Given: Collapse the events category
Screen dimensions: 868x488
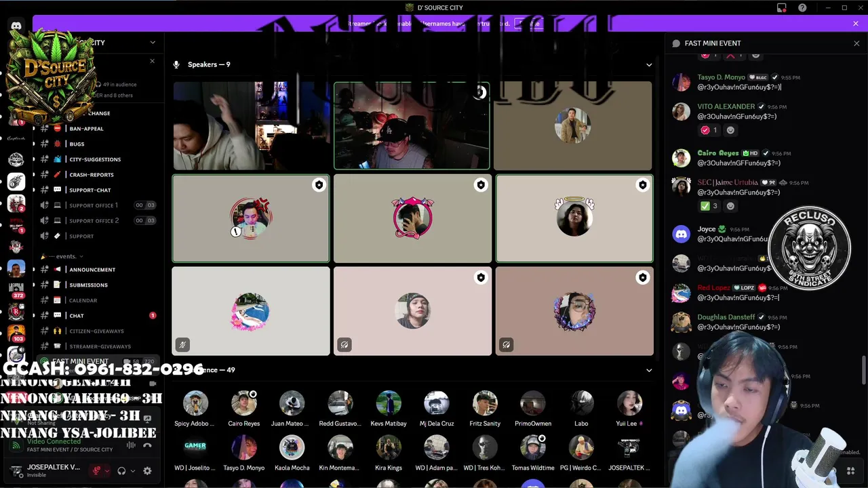Looking at the screenshot, I should (x=61, y=256).
